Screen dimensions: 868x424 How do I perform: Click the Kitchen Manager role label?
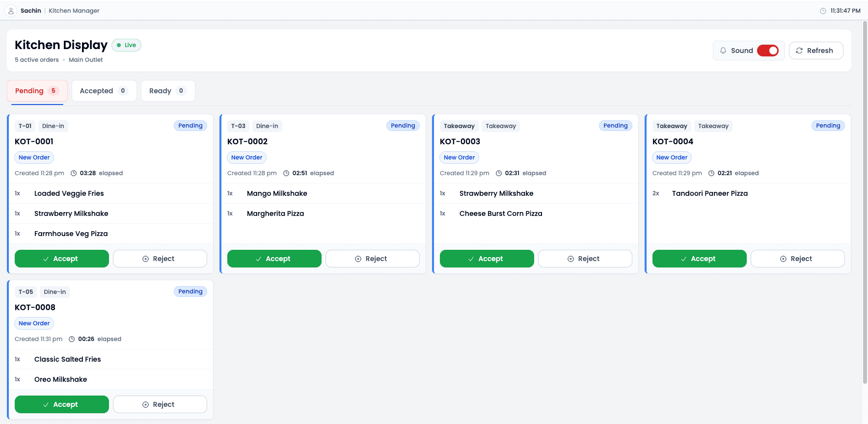74,11
